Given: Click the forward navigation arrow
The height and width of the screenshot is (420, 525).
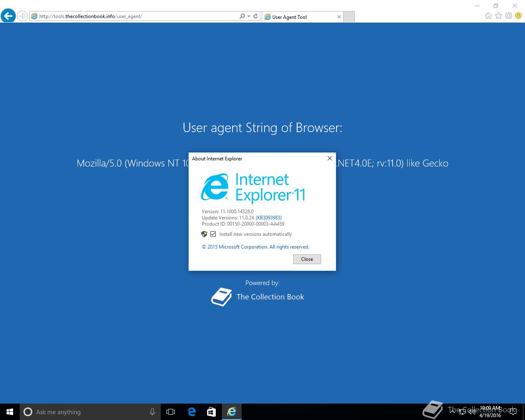Looking at the screenshot, I should pos(23,16).
